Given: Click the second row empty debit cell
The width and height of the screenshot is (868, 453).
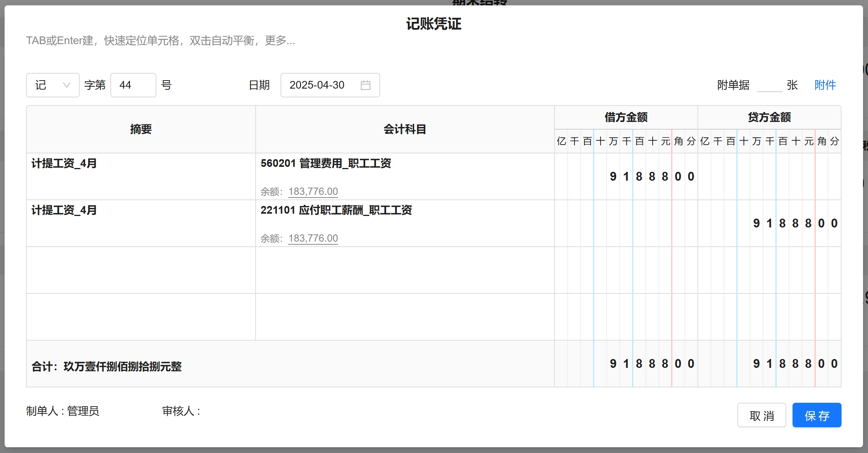Looking at the screenshot, I should point(626,223).
